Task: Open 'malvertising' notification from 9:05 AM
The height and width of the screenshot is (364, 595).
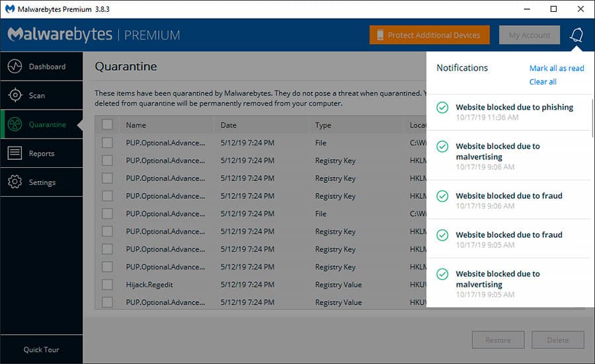Action: (x=508, y=283)
